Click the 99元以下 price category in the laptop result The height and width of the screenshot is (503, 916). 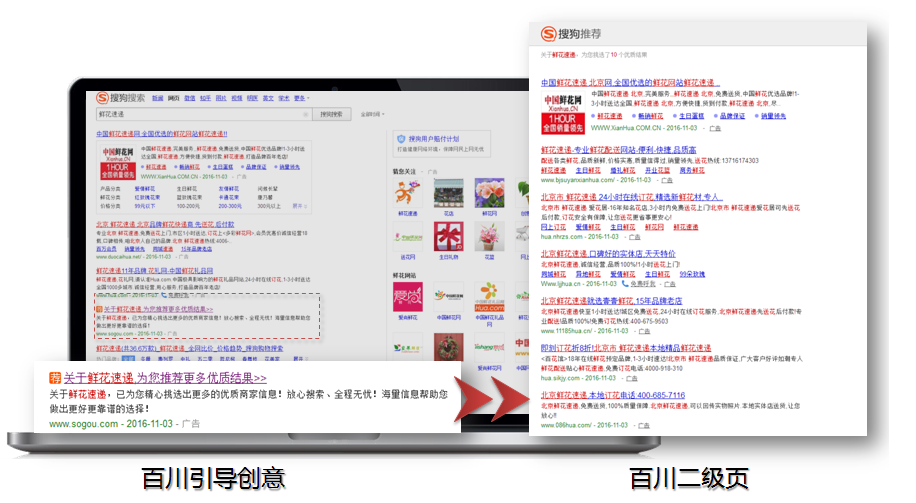click(x=144, y=206)
